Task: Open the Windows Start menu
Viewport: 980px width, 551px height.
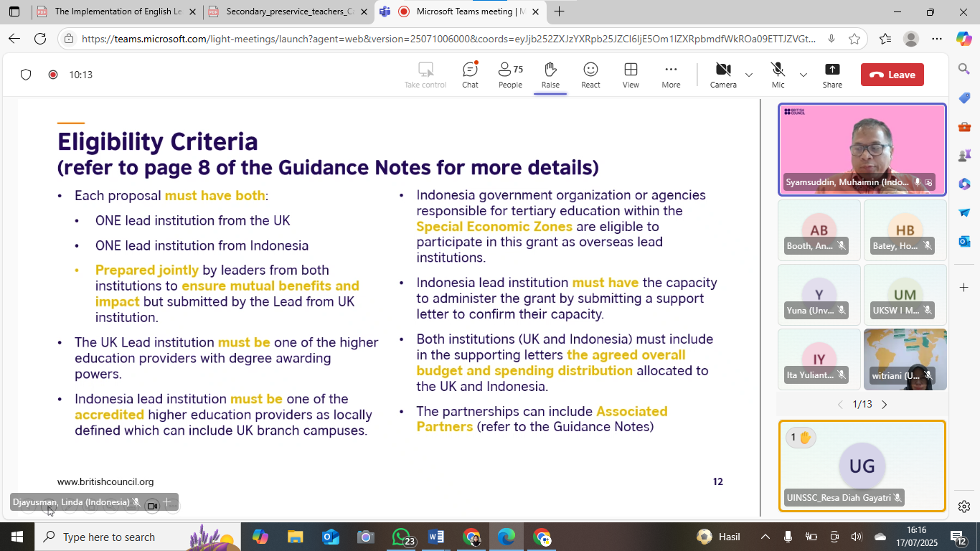Action: 17,537
